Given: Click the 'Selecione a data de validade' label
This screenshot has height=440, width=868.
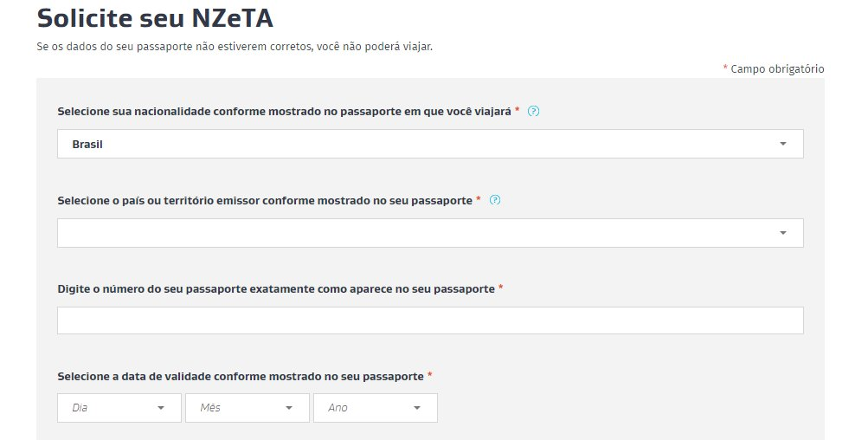Looking at the screenshot, I should click(x=241, y=376).
